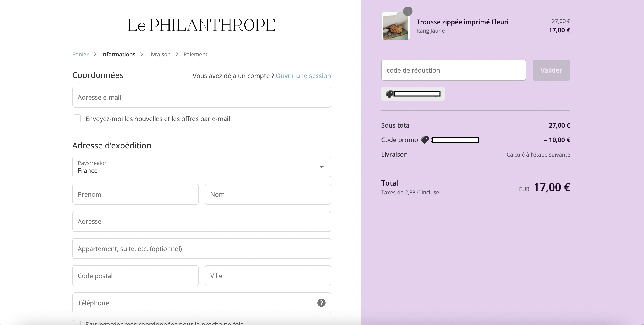Click the discount tag icon below the code field
The height and width of the screenshot is (325, 644).
389,94
